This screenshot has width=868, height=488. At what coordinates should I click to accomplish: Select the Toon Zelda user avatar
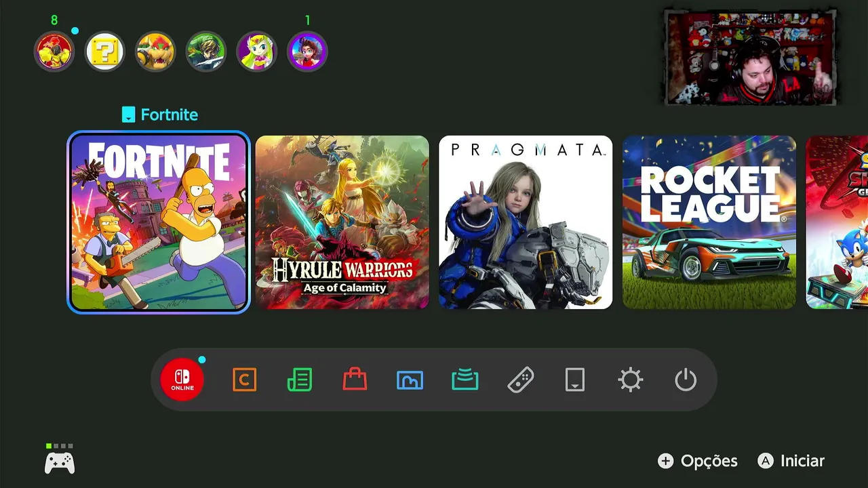click(256, 52)
